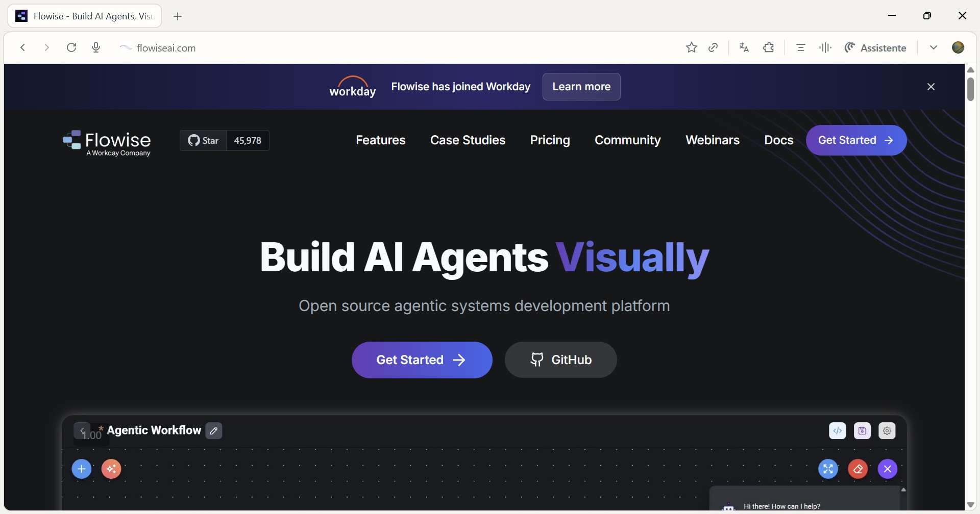Close chat with the purple X button
This screenshot has width=980, height=514.
pyautogui.click(x=888, y=469)
